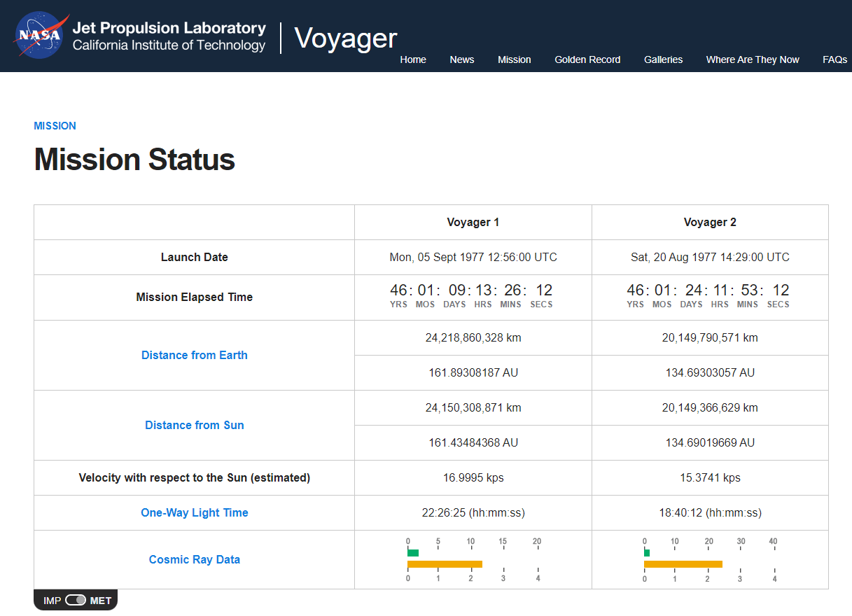The image size is (852, 616).
Task: Select the velocity 16.9995 kps
Action: 473,477
